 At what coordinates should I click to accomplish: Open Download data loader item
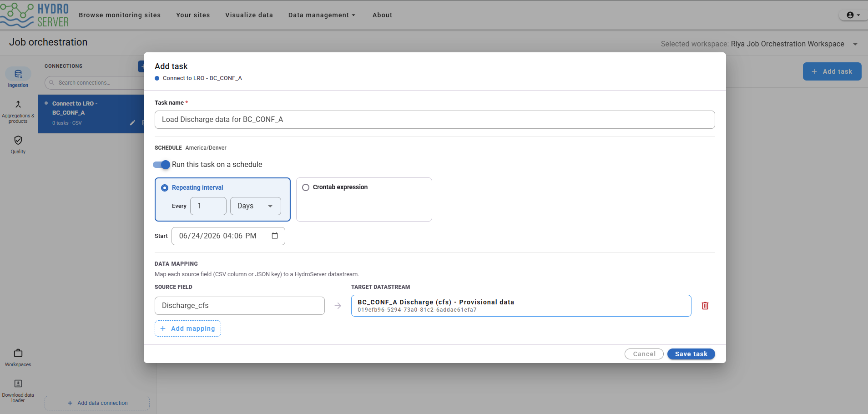point(18,391)
